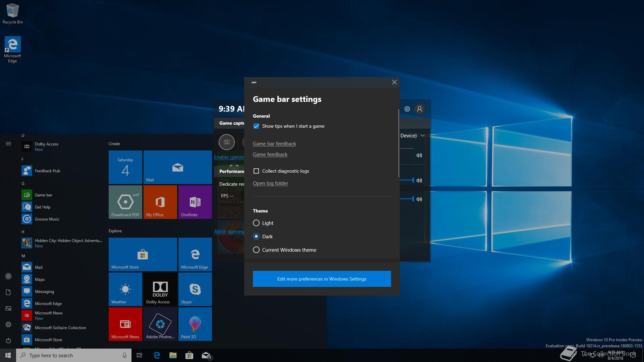The height and width of the screenshot is (362, 644).
Task: Launch the Dolby Access tile
Action: 160,289
